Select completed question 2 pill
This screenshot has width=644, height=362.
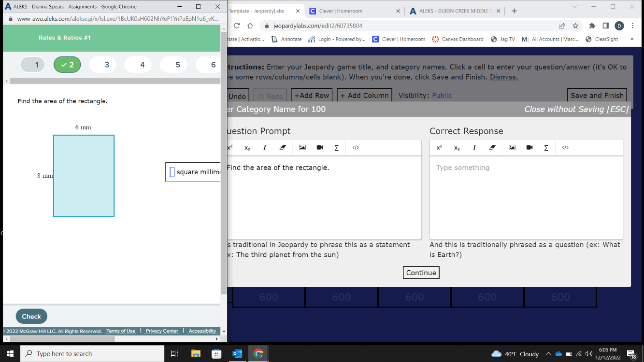67,65
